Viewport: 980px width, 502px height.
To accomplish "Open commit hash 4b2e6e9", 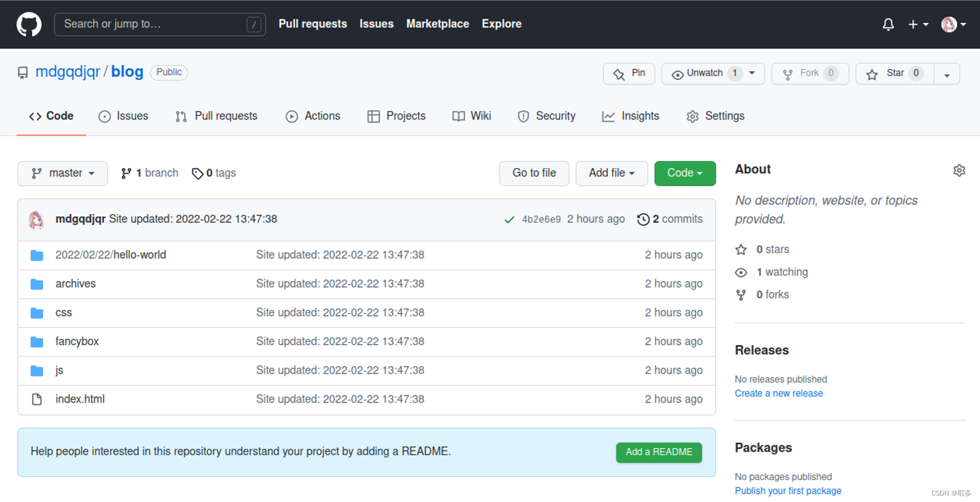I will [541, 220].
